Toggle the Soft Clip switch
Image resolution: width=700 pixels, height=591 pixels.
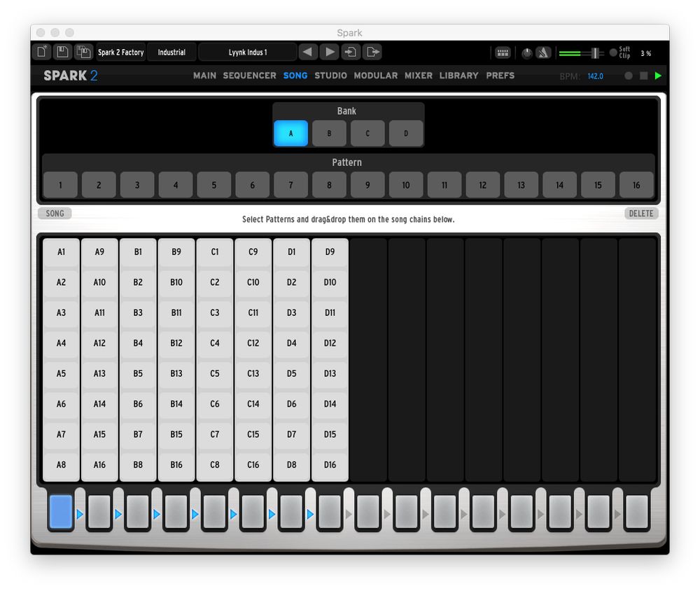click(613, 53)
